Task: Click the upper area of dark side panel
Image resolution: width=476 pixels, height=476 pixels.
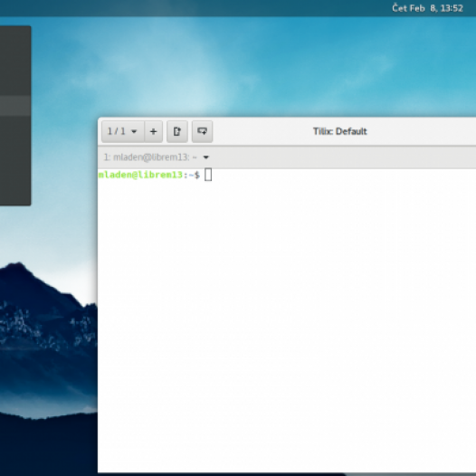Action: pyautogui.click(x=15, y=61)
